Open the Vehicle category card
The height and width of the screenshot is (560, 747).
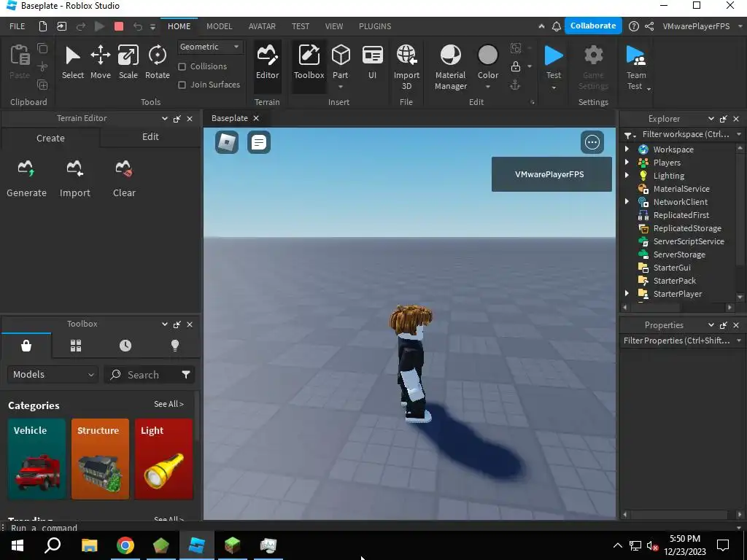click(36, 459)
